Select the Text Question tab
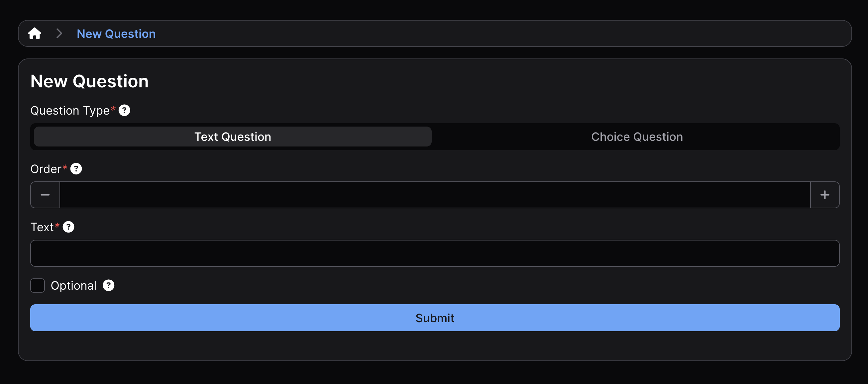 pos(233,137)
